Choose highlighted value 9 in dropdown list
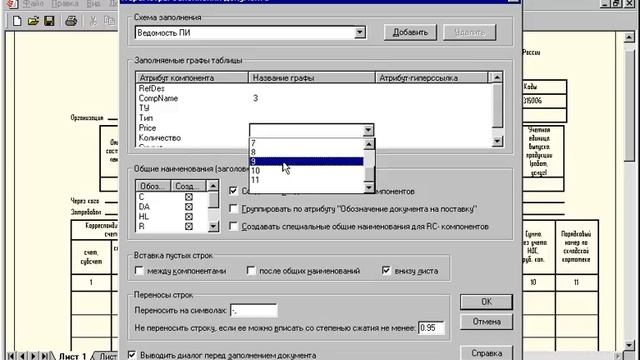Image resolution: width=640 pixels, height=360 pixels. (306, 162)
